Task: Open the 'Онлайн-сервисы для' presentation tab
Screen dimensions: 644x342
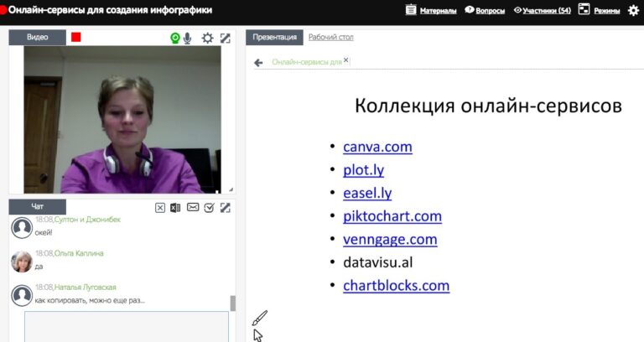Action: tap(307, 62)
